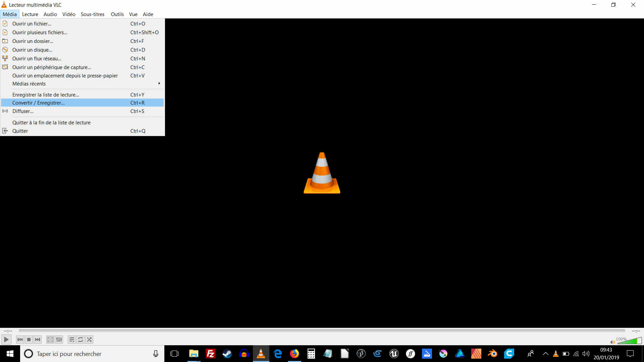Click the playback seek bar

[322, 330]
